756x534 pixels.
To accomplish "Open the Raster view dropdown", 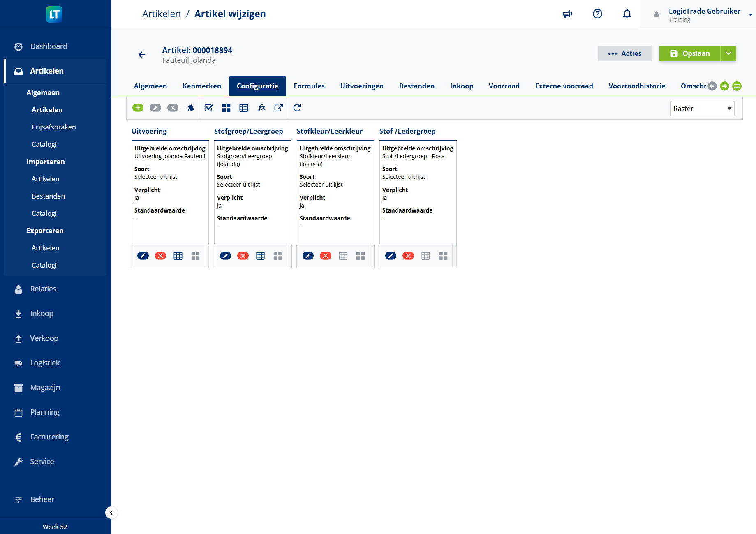I will tap(702, 108).
